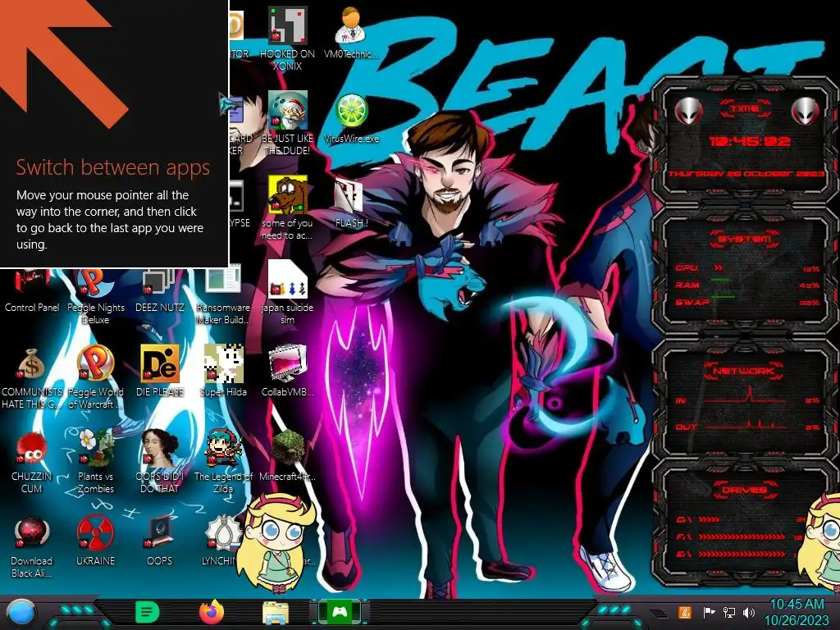This screenshot has width=840, height=630.
Task: Launch The Legend of Zilda
Action: click(x=223, y=461)
